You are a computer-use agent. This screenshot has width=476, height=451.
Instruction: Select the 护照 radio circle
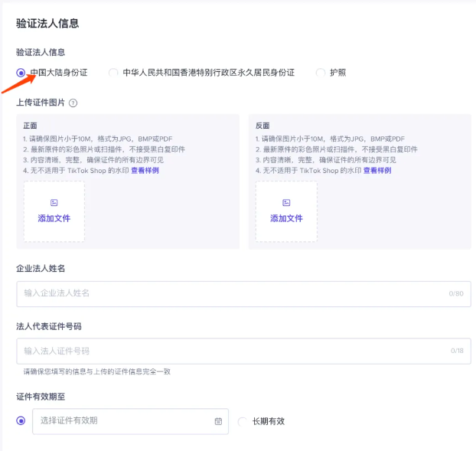(320, 73)
